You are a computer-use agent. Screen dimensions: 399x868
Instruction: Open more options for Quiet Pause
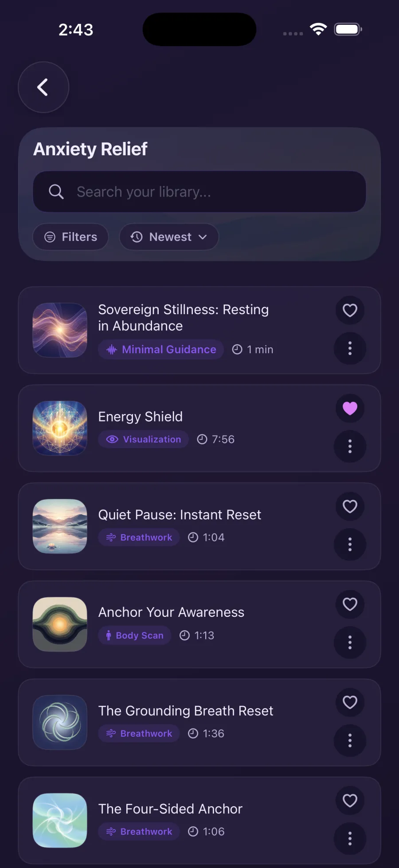pyautogui.click(x=350, y=544)
